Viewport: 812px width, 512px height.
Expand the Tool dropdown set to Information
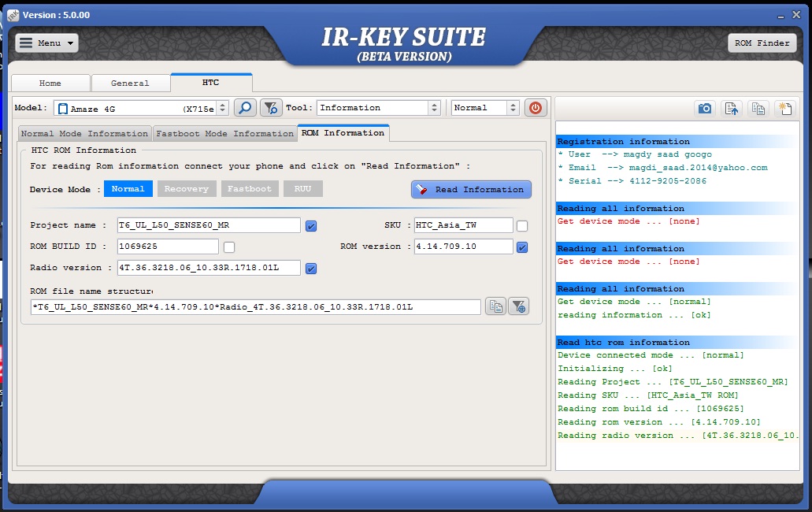[x=379, y=108]
